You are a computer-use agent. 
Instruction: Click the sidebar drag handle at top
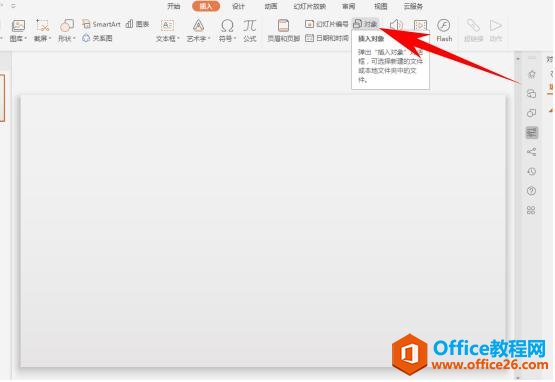point(532,58)
